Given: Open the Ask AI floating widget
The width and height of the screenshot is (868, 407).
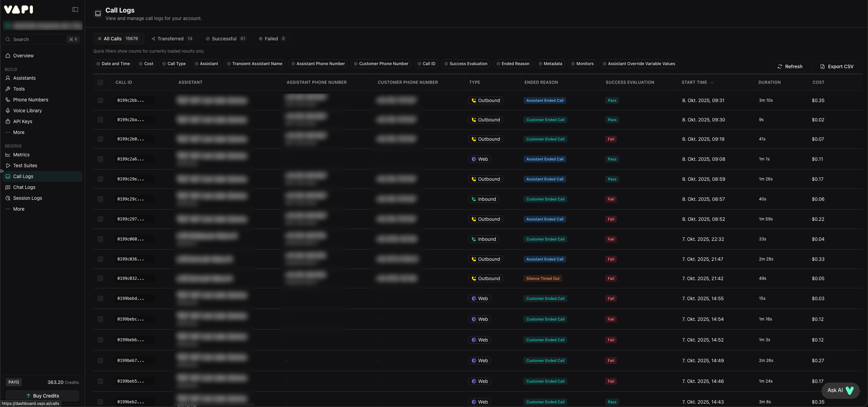Looking at the screenshot, I should tap(840, 390).
